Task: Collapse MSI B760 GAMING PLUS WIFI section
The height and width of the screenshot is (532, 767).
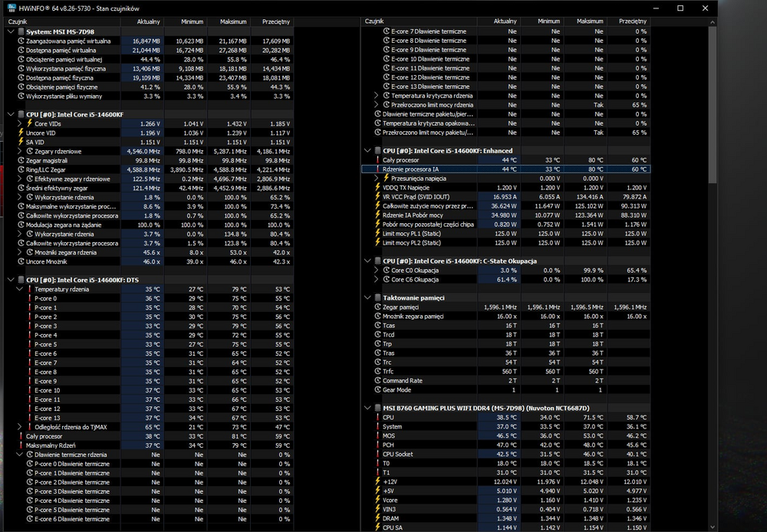Action: click(367, 409)
